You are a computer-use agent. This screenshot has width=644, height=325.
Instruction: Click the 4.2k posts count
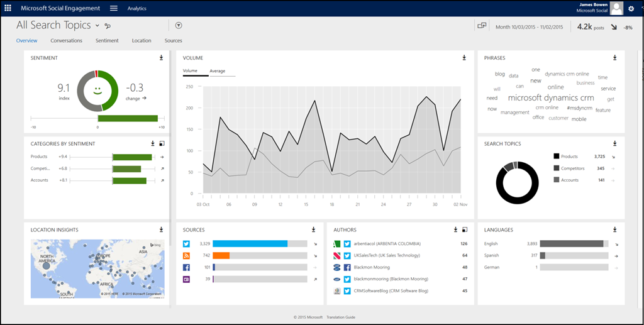click(591, 26)
